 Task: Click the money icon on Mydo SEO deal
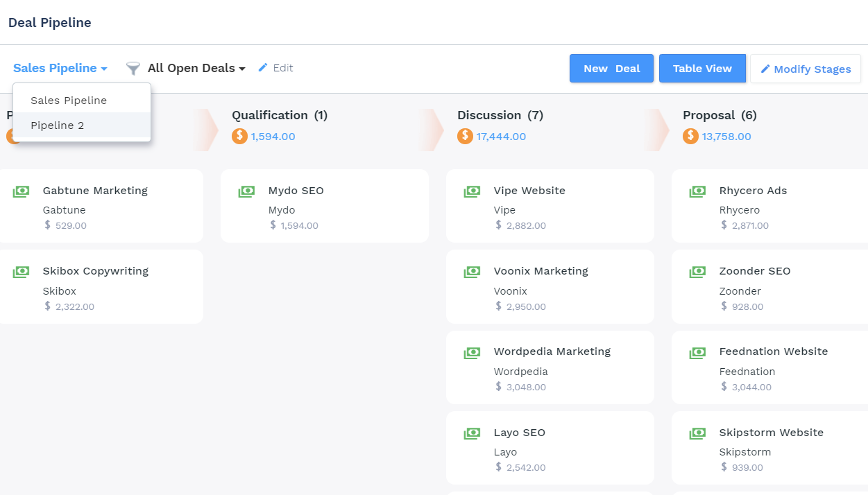[246, 191]
